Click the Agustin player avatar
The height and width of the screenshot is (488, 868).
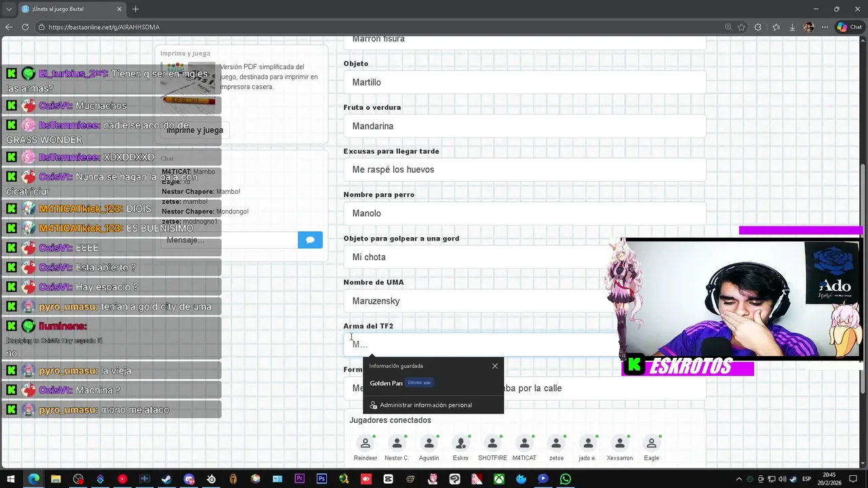point(429,443)
